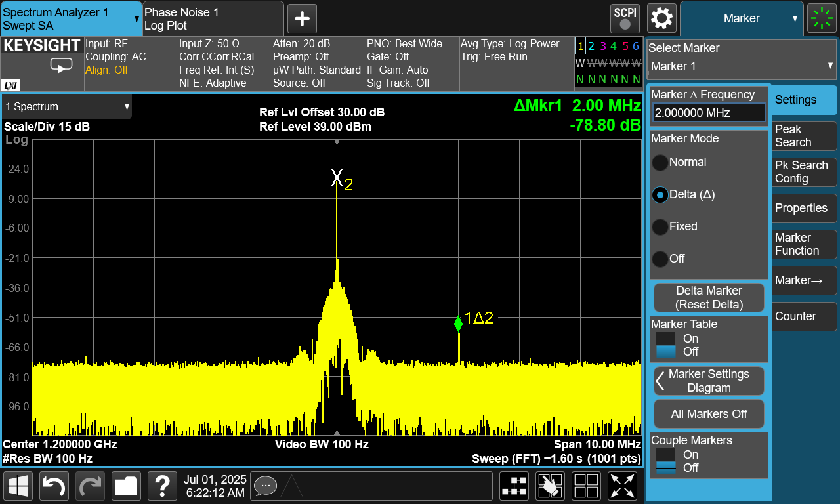
Task: Open the file folder menu
Action: (127, 486)
